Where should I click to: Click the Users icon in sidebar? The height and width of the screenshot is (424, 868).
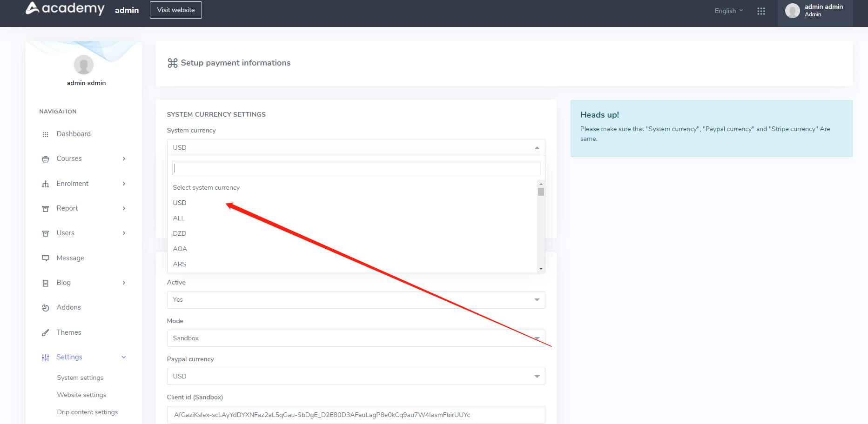pos(45,233)
